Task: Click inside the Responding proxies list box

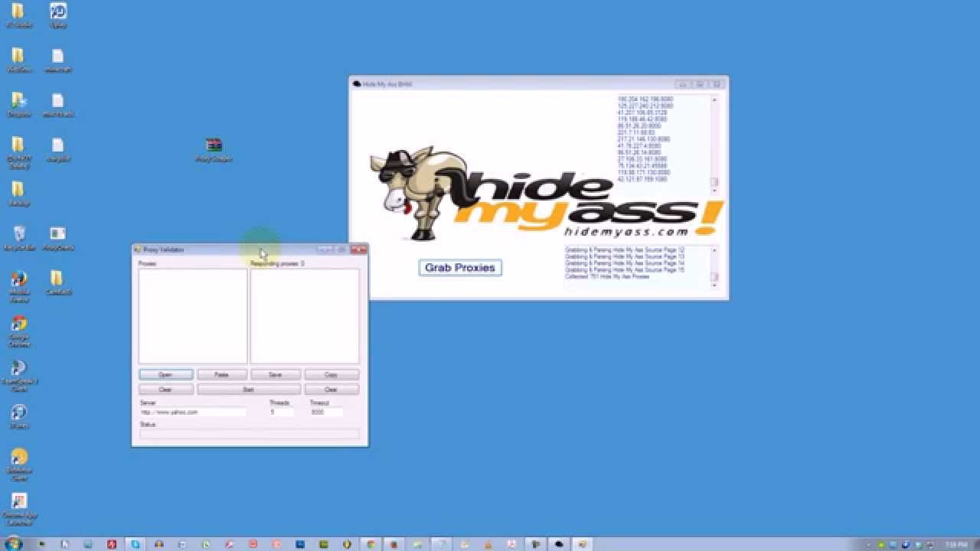Action: click(x=305, y=315)
